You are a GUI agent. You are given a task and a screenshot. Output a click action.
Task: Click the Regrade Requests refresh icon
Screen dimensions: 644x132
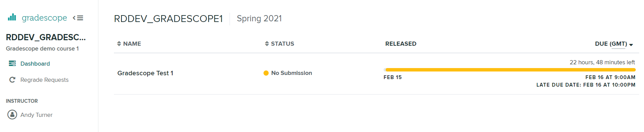tap(12, 80)
